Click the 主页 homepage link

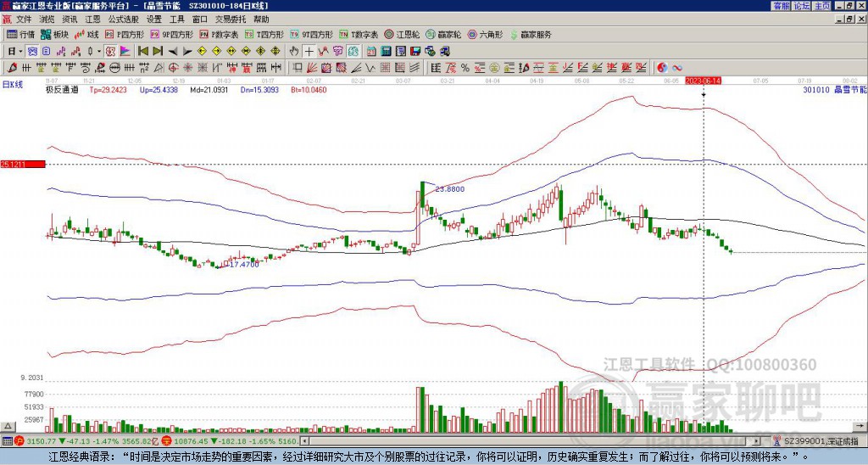[821, 6]
